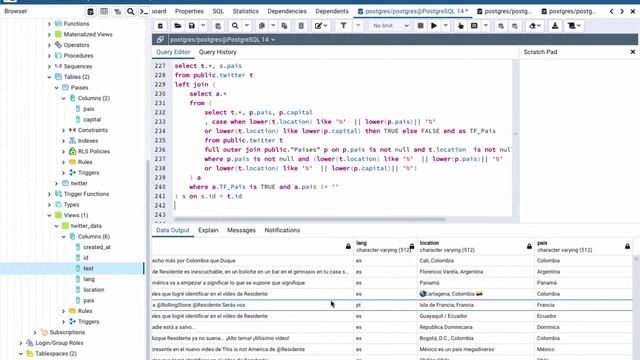
Task: Click the connection status link icon
Action: pyautogui.click(x=160, y=40)
